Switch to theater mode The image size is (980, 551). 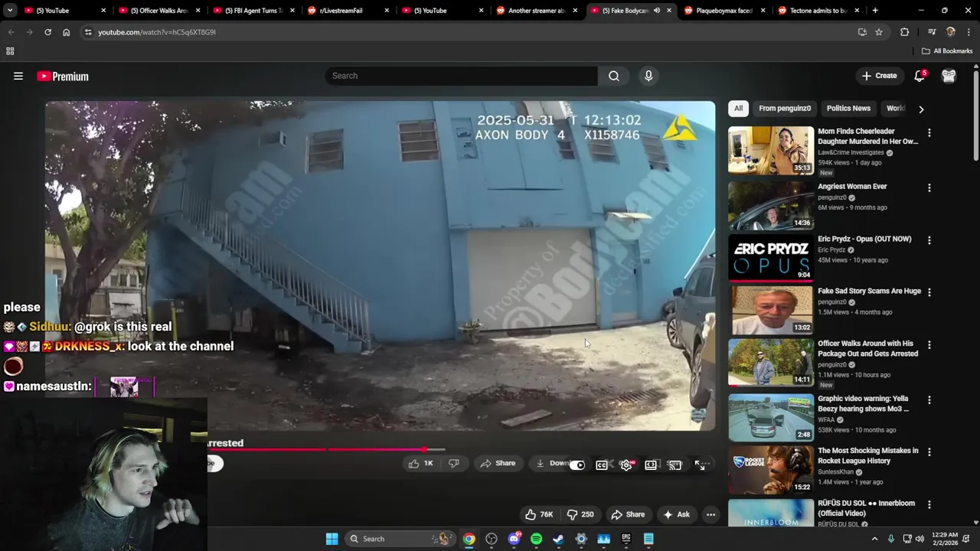coord(651,465)
